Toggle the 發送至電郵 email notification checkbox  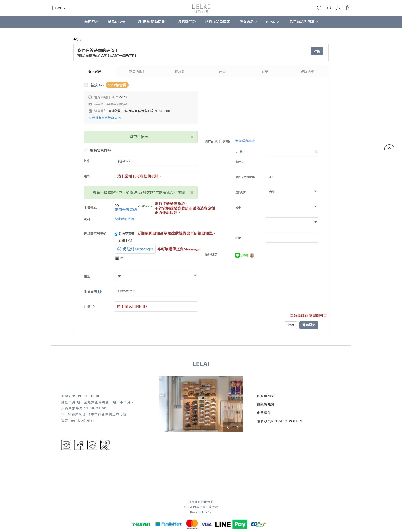point(116,234)
